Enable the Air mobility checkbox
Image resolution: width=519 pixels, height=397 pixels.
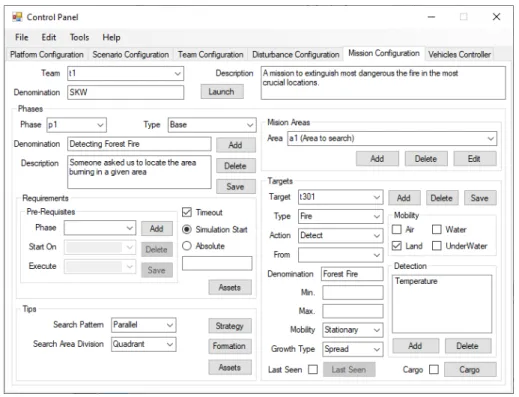click(397, 229)
